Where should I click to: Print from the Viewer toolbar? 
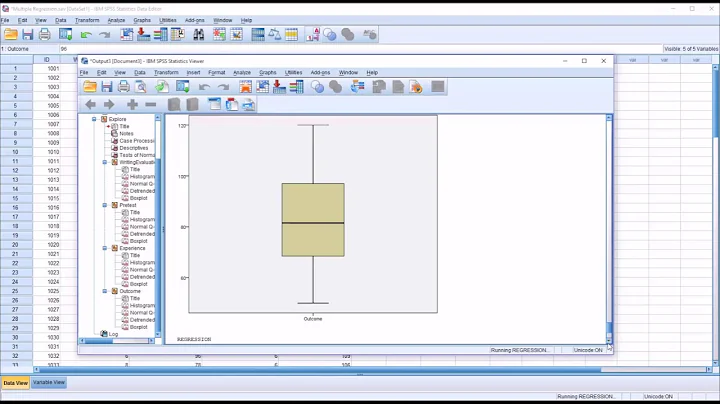pyautogui.click(x=124, y=87)
